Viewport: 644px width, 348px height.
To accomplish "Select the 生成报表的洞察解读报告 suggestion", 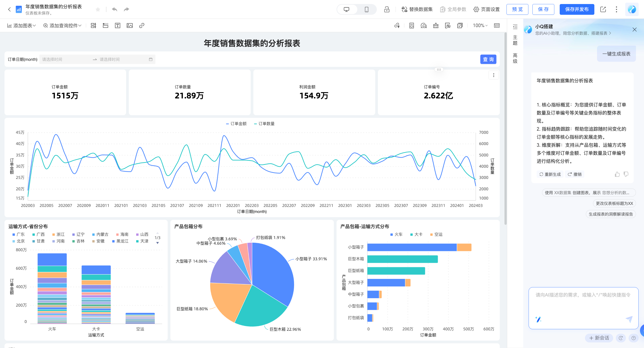I will (x=610, y=214).
